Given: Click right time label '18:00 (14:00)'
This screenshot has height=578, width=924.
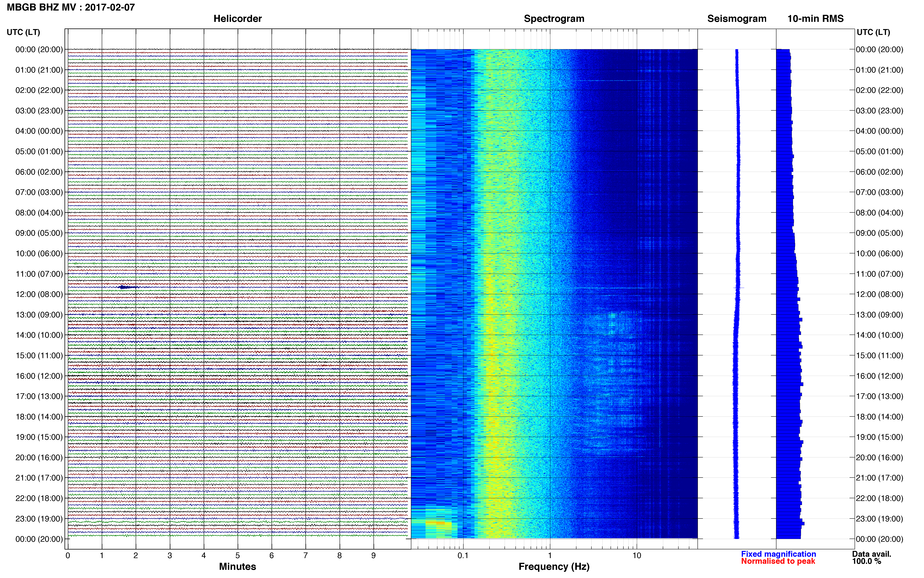Looking at the screenshot, I should coord(879,417).
